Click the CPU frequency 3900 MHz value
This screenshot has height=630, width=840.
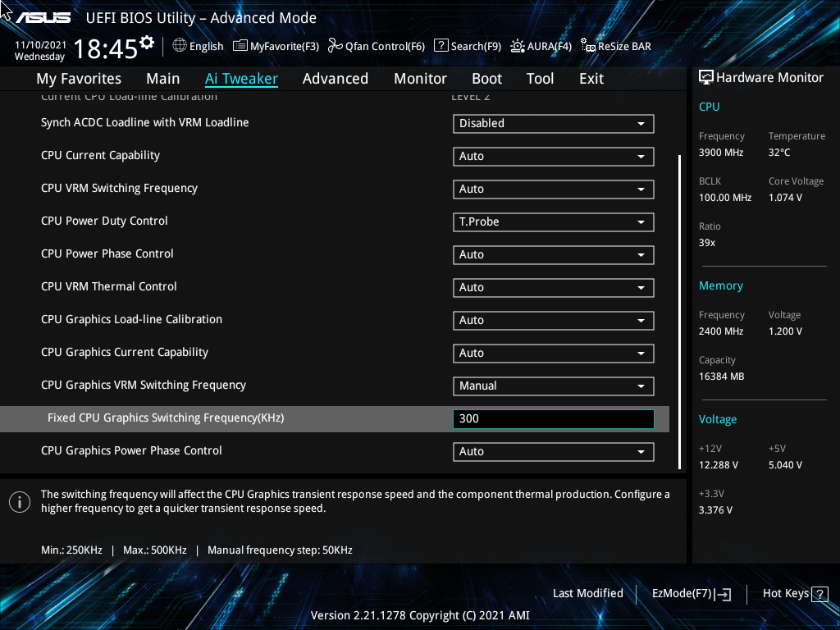pyautogui.click(x=720, y=153)
